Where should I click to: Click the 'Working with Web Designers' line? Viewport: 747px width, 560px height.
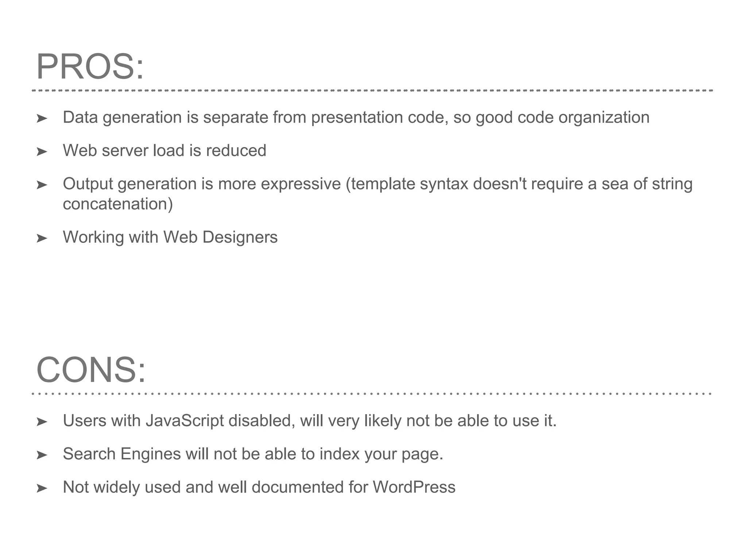[x=170, y=237]
